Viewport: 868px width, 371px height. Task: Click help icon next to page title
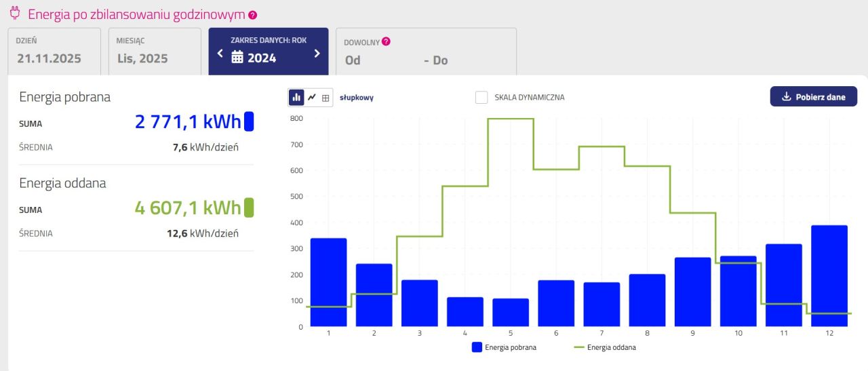[x=253, y=15]
